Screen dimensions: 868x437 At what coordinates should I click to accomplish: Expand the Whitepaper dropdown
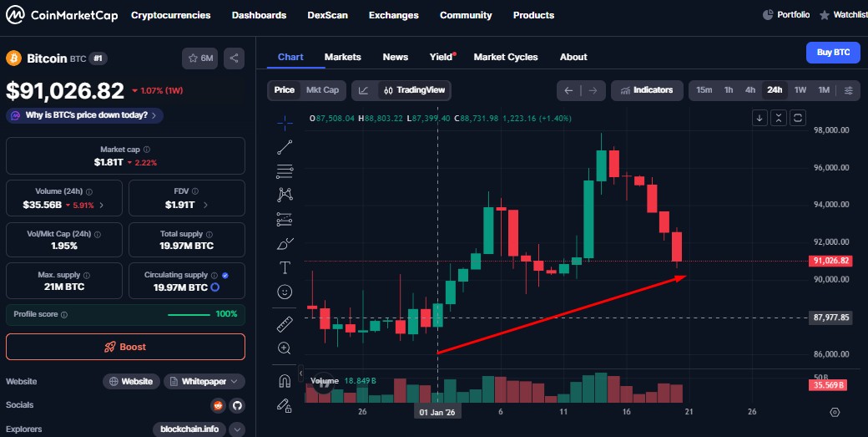click(204, 382)
